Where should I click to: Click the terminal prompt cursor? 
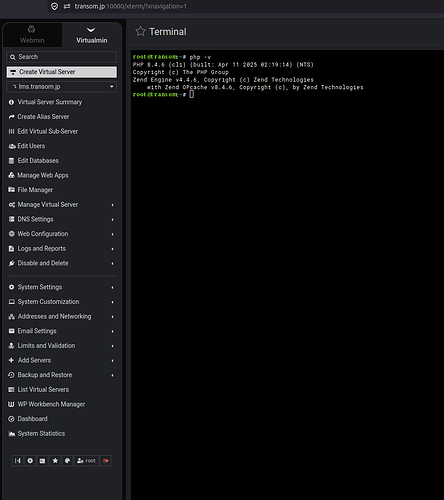click(192, 95)
